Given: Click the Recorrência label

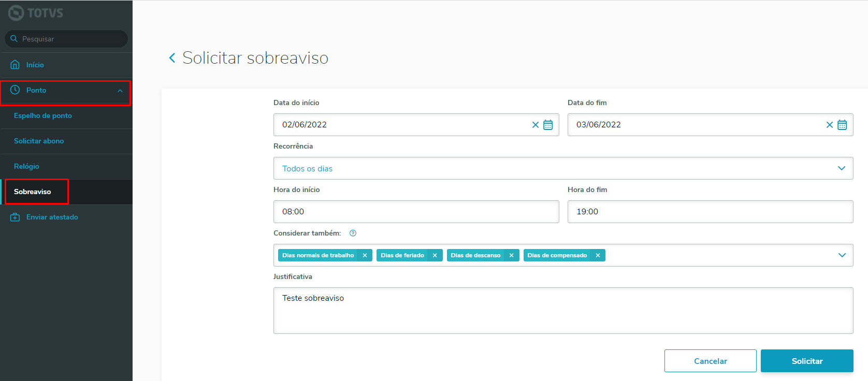Looking at the screenshot, I should [293, 146].
